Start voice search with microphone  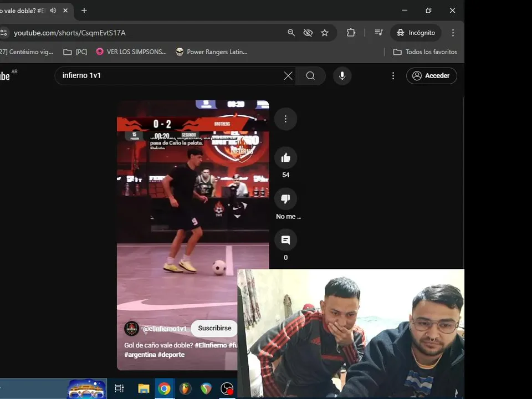342,76
